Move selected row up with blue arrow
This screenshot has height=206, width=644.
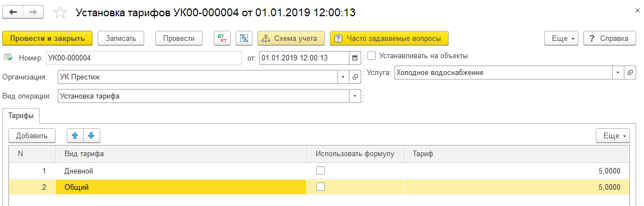75,135
